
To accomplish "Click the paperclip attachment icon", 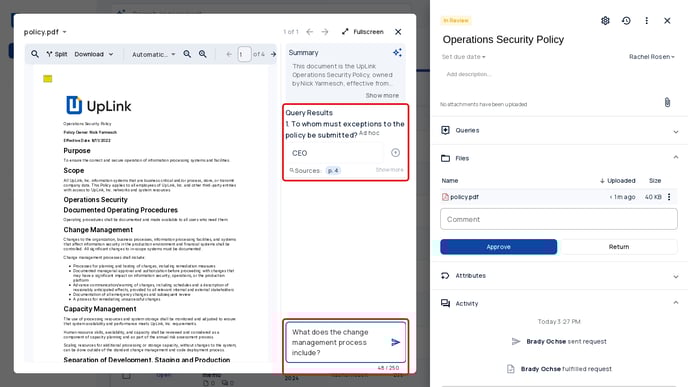I will (x=667, y=102).
